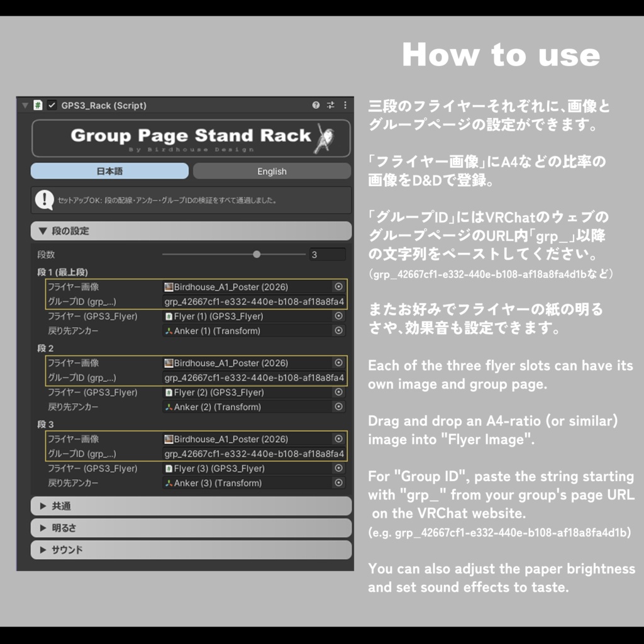Open object picker for 段2 フライヤー画像
Screen dimensions: 644x644
pyautogui.click(x=338, y=363)
